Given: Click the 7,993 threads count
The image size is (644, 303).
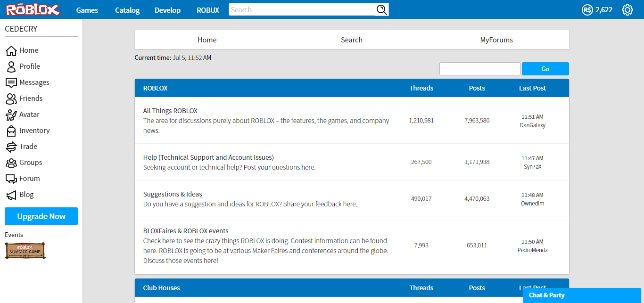Looking at the screenshot, I should (421, 246).
